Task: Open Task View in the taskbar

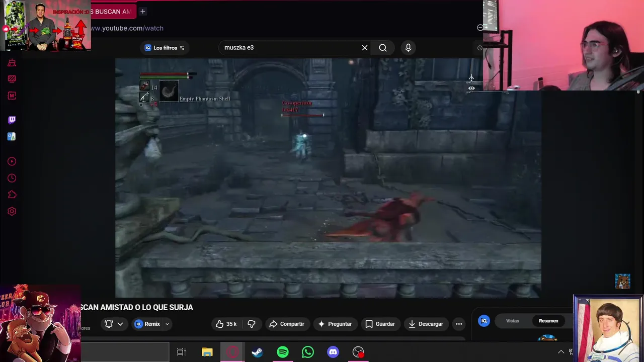Action: (182, 352)
